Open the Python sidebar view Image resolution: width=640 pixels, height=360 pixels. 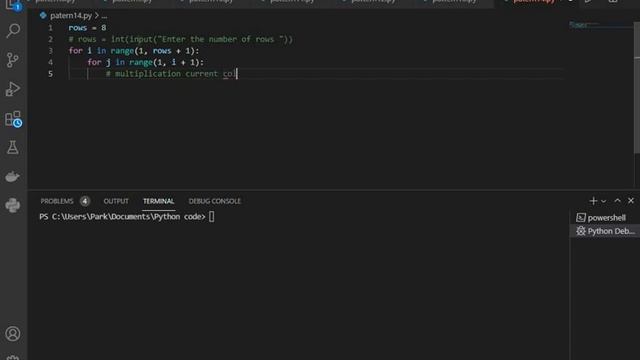click(13, 205)
